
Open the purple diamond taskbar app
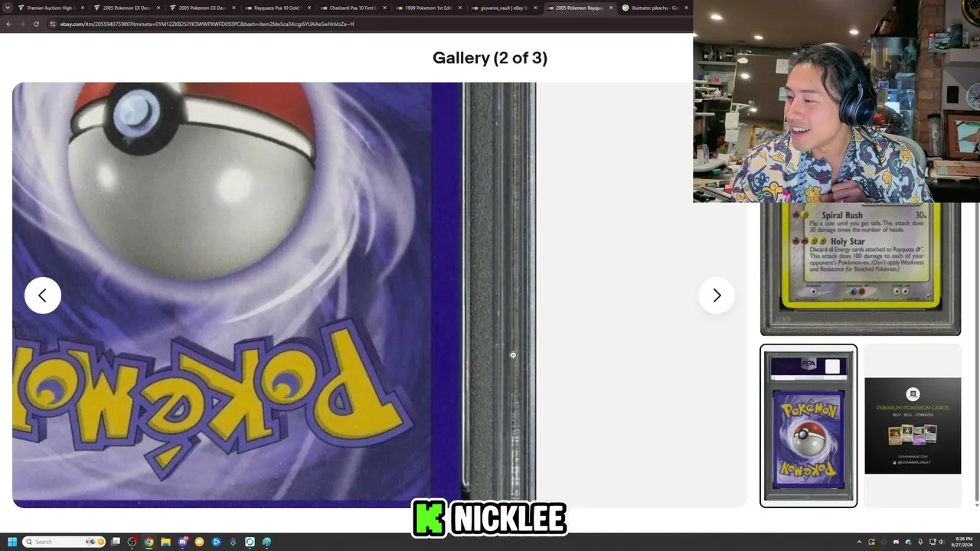[x=234, y=542]
